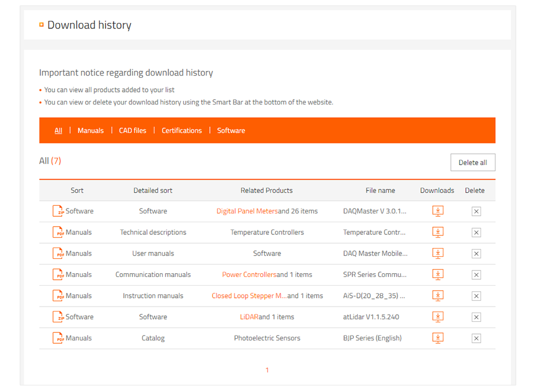Image resolution: width=537 pixels, height=392 pixels.
Task: Click PDF icon in Catalog row
Action: 58,338
